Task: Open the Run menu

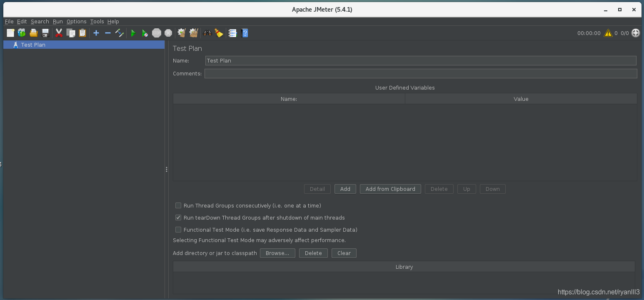Action: pyautogui.click(x=58, y=21)
